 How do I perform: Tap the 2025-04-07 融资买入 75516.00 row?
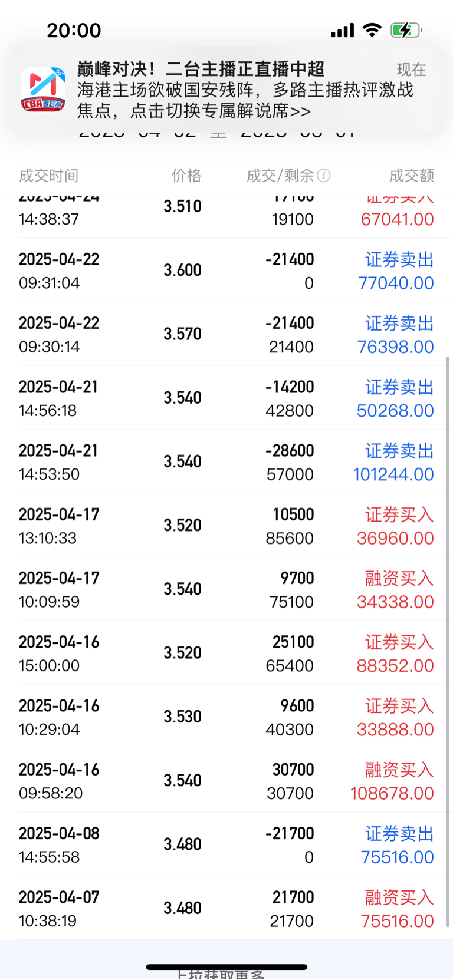tap(226, 909)
